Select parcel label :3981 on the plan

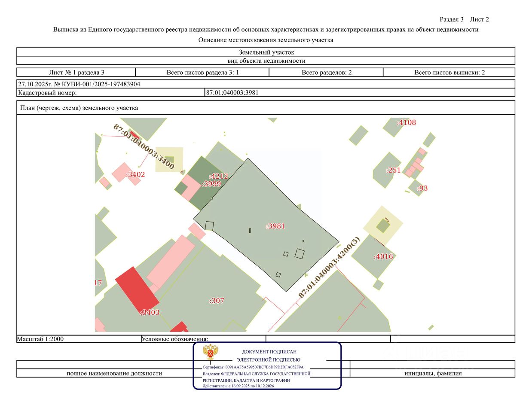click(x=275, y=226)
